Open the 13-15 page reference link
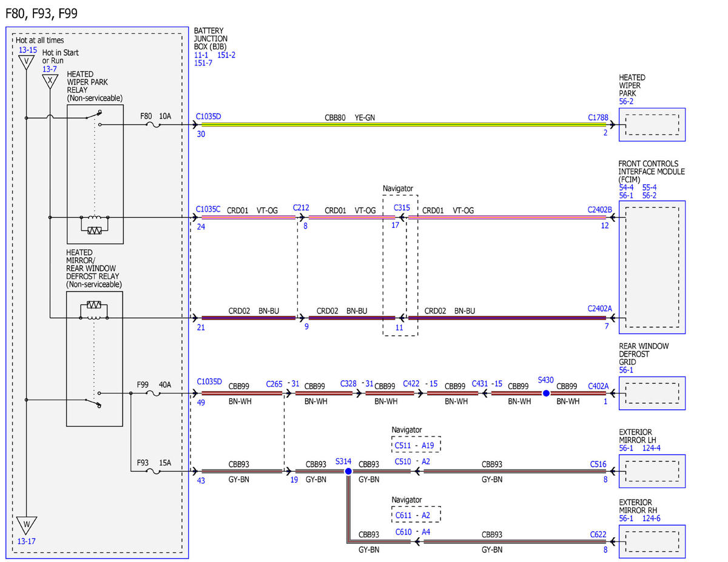The height and width of the screenshot is (562, 728). (x=27, y=50)
